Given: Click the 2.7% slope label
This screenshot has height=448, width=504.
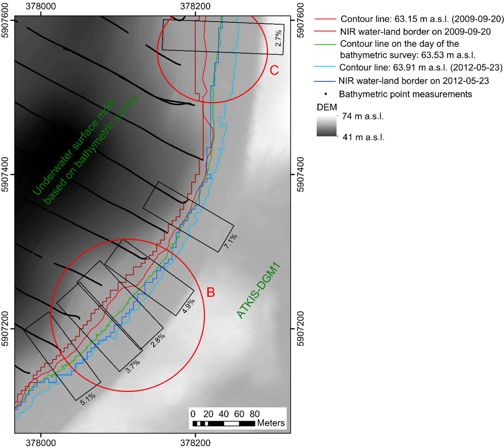Looking at the screenshot, I should (x=278, y=38).
